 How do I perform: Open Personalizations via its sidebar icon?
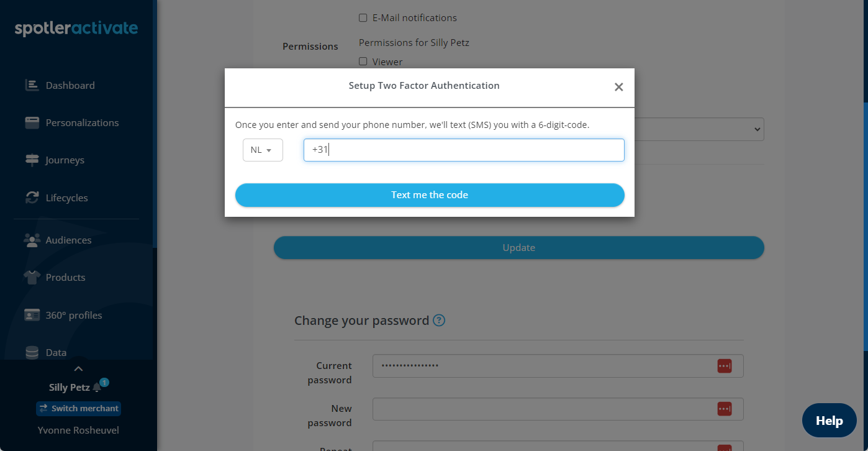tap(32, 122)
